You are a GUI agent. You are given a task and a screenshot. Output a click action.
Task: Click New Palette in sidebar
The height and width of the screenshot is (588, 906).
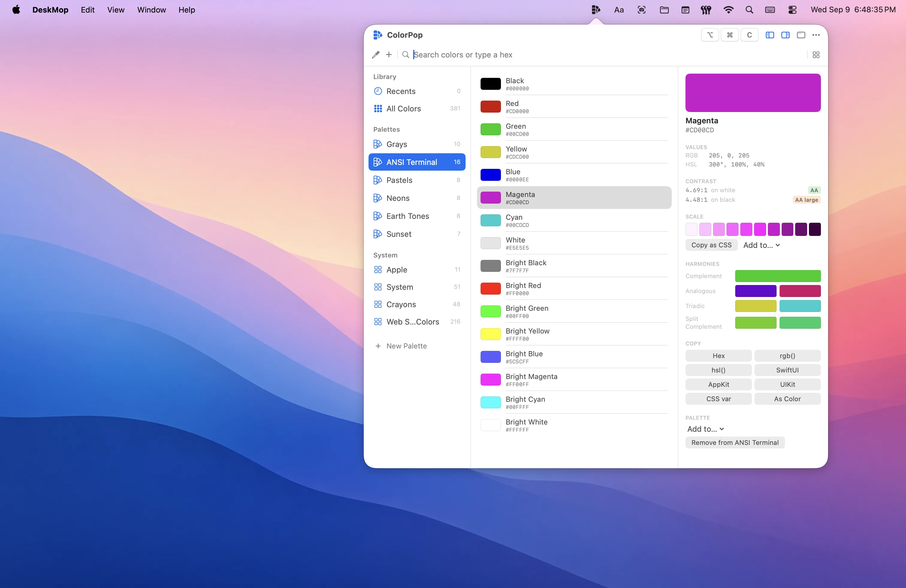tap(401, 346)
